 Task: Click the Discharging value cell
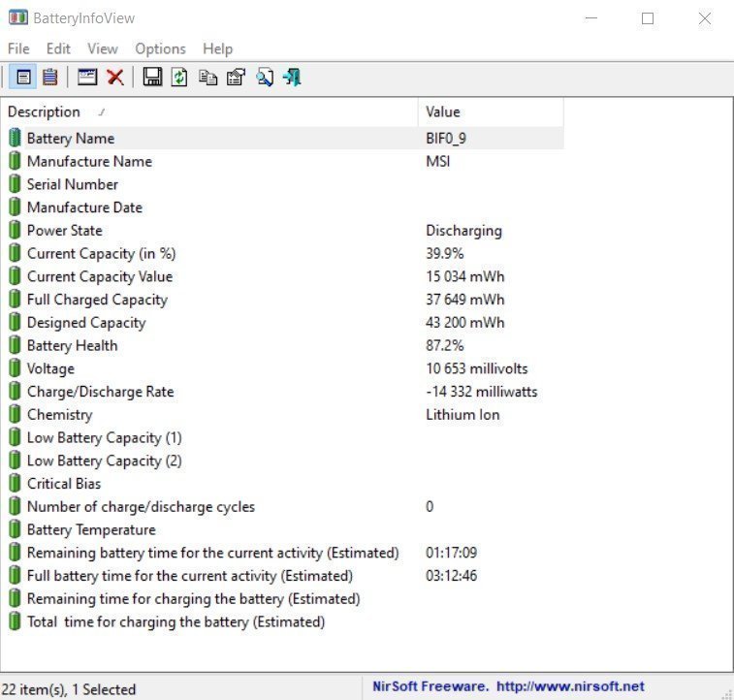click(x=463, y=231)
